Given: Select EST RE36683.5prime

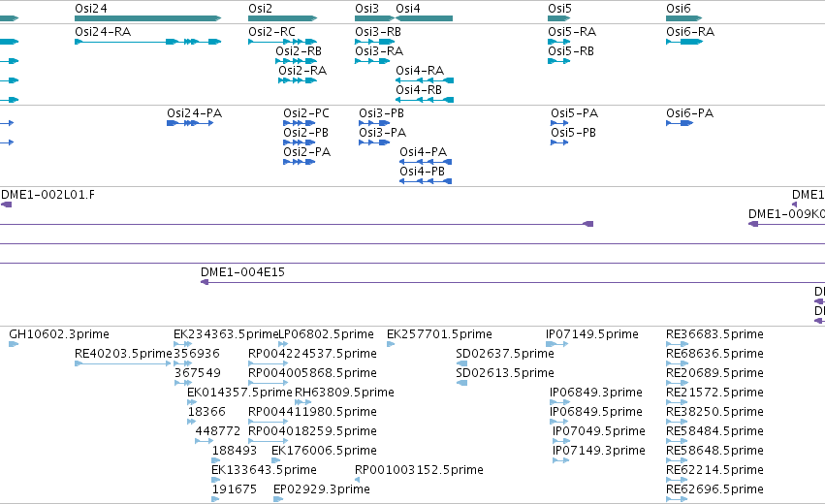Looking at the screenshot, I should point(677,344).
